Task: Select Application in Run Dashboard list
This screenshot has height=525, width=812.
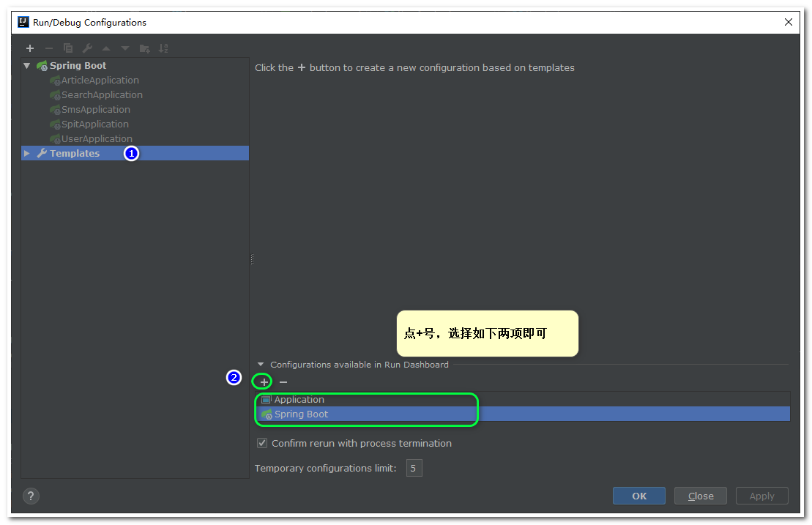Action: pos(523,400)
